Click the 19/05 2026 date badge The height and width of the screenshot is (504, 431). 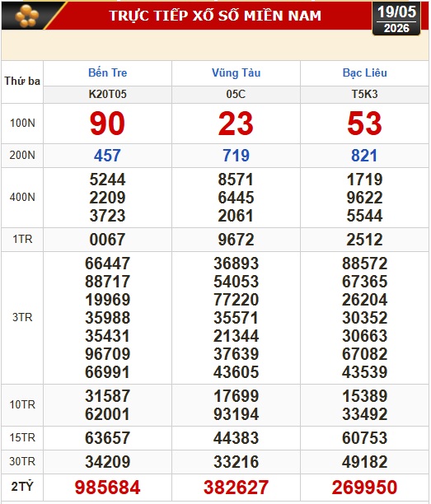(x=396, y=19)
